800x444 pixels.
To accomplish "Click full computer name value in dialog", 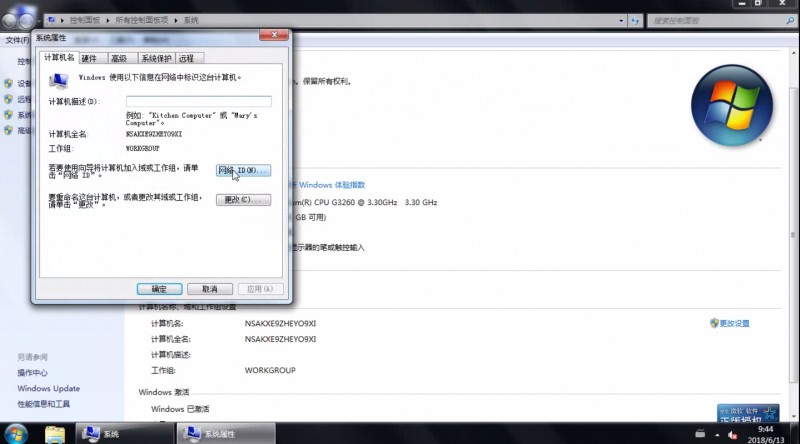I will [154, 134].
